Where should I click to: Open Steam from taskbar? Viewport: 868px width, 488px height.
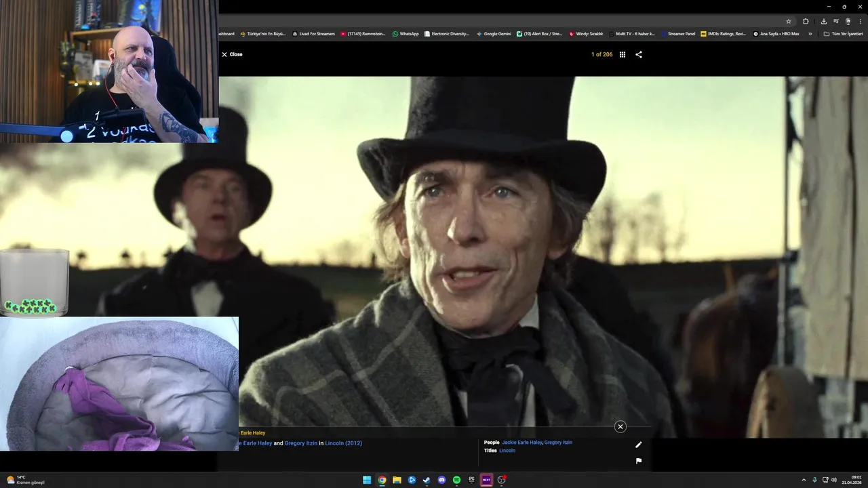coord(427,480)
